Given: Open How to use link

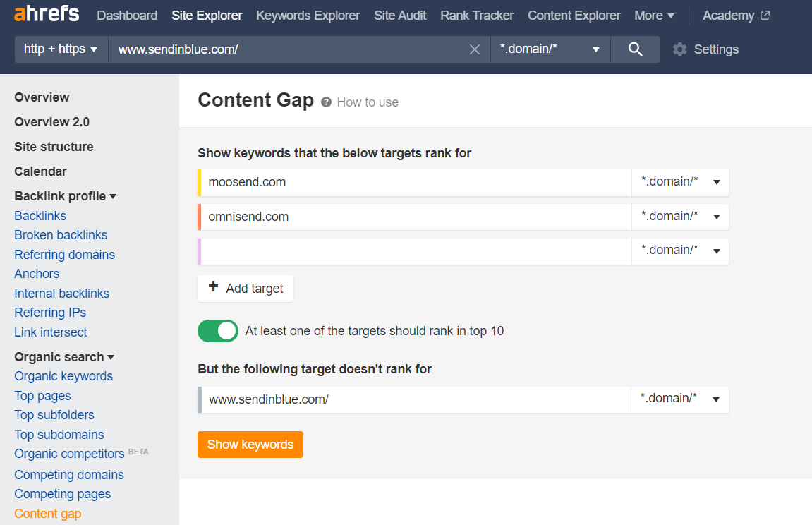Looking at the screenshot, I should 368,102.
